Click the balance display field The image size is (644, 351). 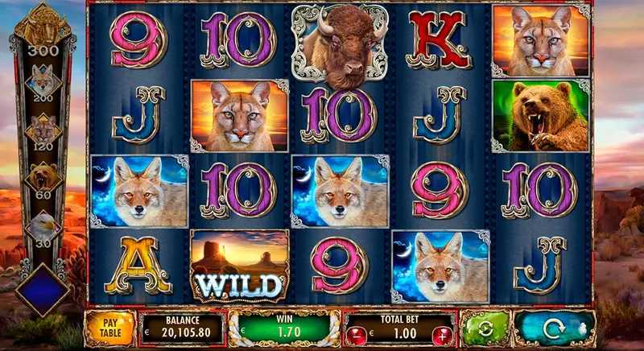click(x=183, y=328)
